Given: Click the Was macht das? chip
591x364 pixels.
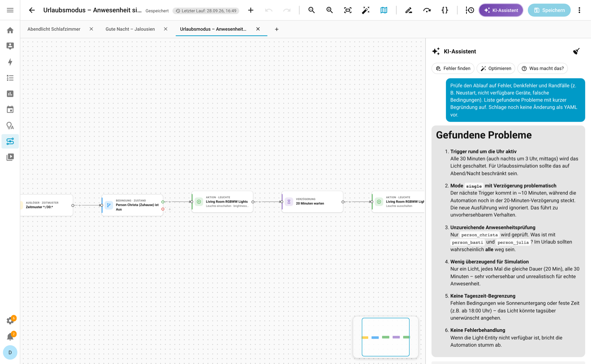Looking at the screenshot, I should [543, 68].
